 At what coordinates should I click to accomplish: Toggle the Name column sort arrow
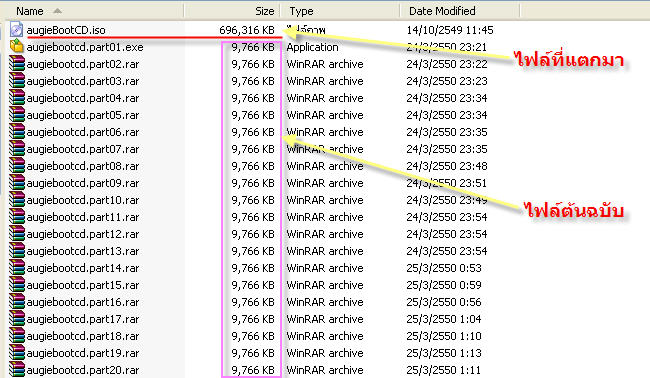coord(58,11)
